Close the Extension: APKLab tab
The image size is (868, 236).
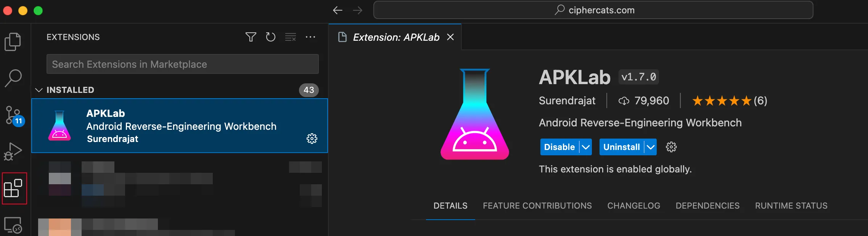pos(450,37)
